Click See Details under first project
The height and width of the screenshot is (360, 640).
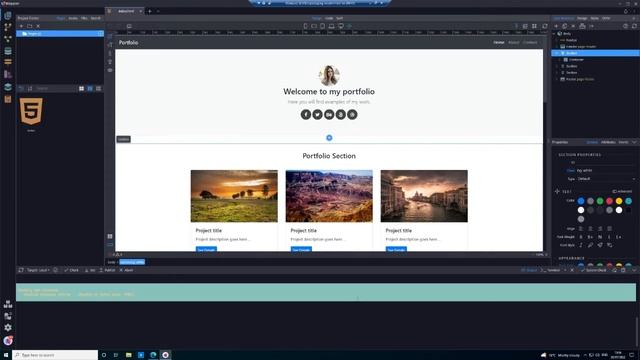206,249
